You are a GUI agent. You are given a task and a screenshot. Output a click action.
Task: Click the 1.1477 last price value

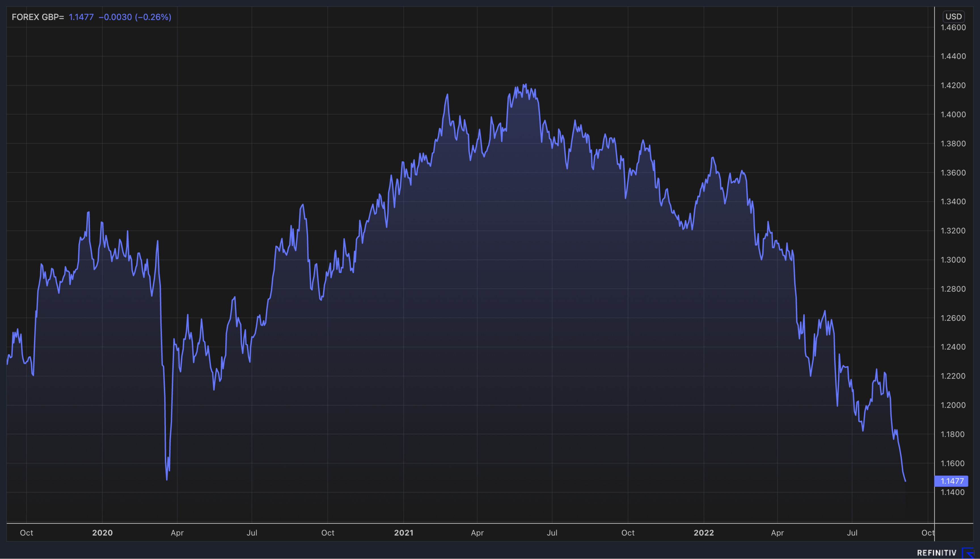pos(81,17)
